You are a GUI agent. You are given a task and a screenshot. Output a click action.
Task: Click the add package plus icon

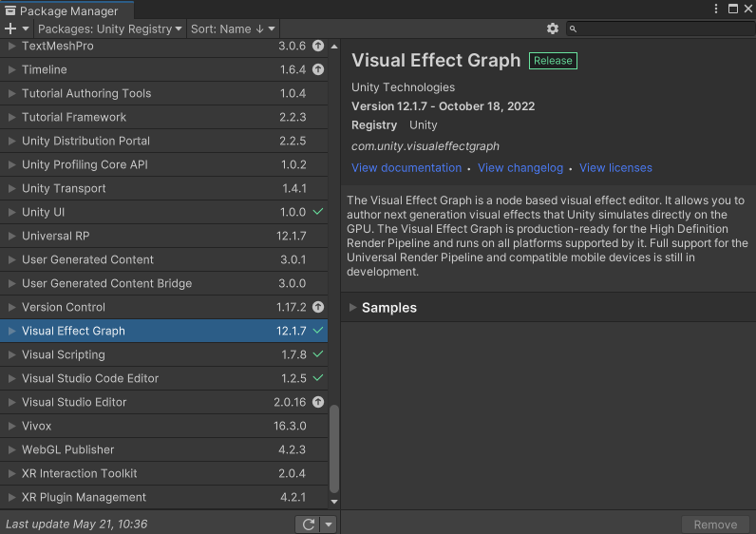coord(10,29)
